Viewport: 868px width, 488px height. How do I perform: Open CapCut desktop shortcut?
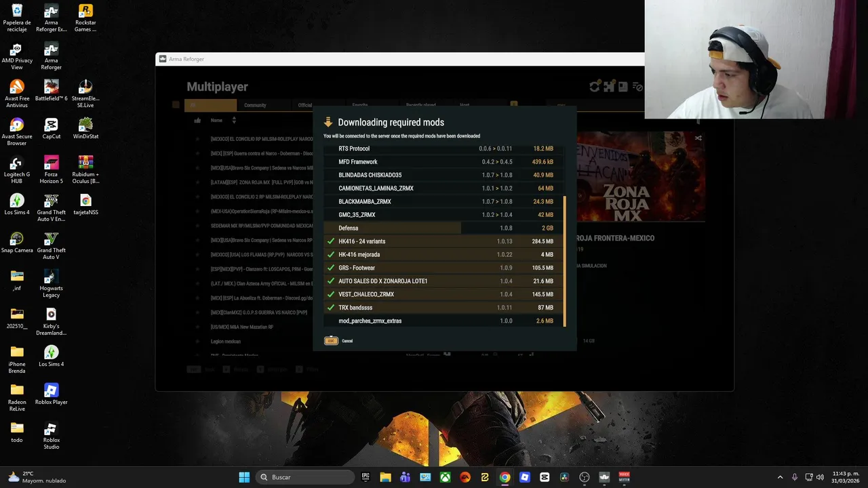pos(52,129)
